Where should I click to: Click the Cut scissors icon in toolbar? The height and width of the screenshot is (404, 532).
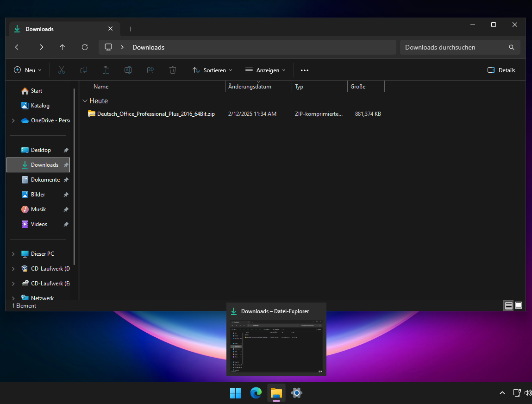62,70
